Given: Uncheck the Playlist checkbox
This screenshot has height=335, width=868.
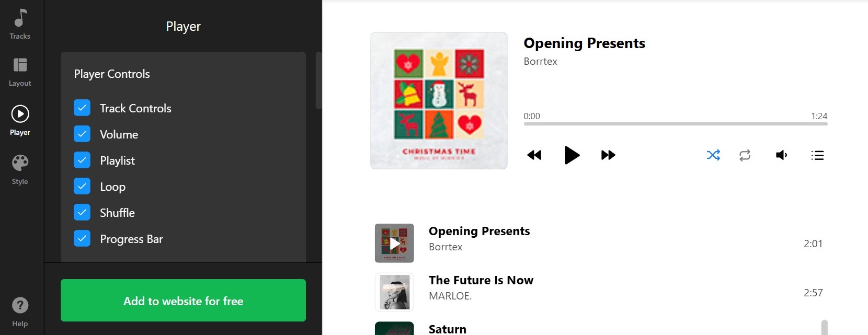Looking at the screenshot, I should 82,160.
